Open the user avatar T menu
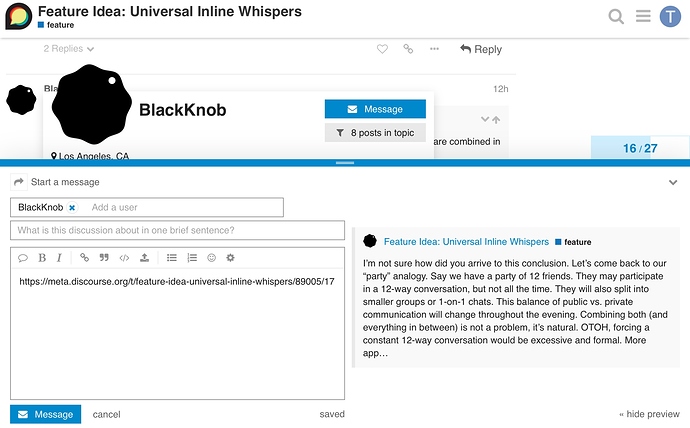This screenshot has height=428, width=690. [x=670, y=17]
